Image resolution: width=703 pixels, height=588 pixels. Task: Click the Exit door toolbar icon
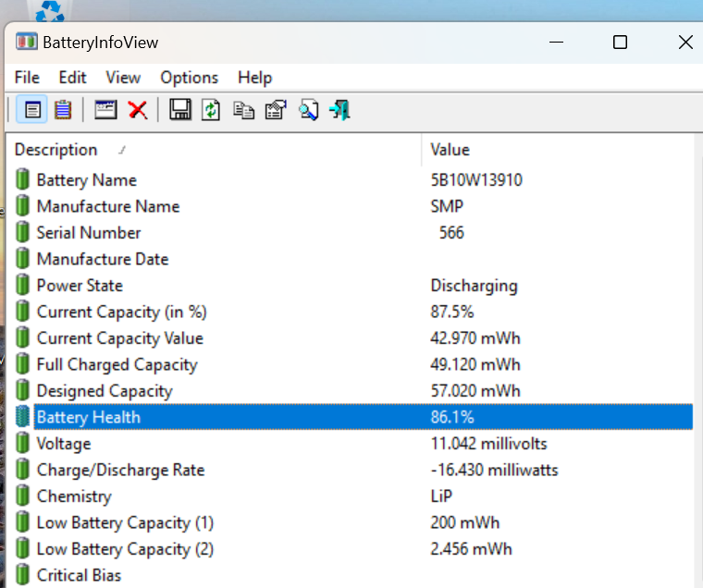tap(339, 110)
